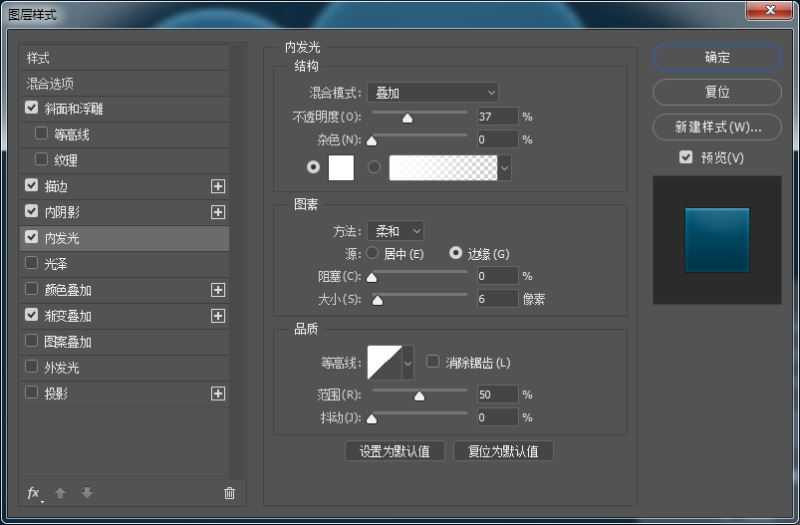800x525 pixels.
Task: Enable the 外发光 checkbox
Action: pos(32,368)
